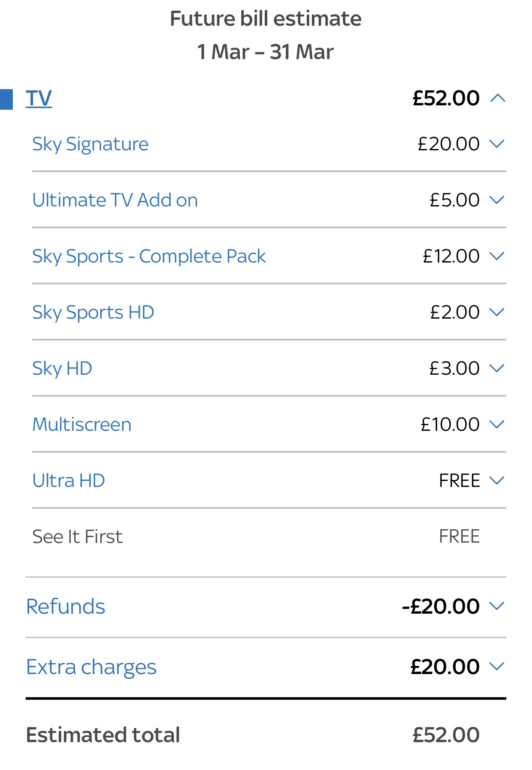This screenshot has height=770, width=532.
Task: Open the TV heading link
Action: point(39,98)
